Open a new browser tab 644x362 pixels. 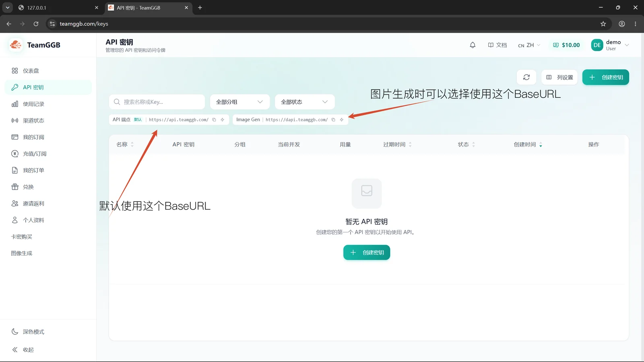[200, 8]
